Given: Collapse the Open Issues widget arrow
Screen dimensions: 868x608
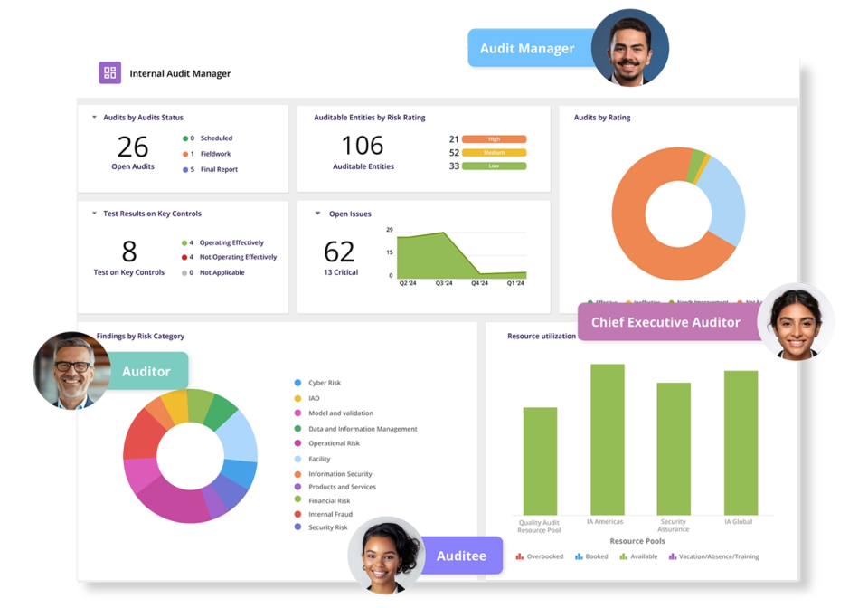Looking at the screenshot, I should (317, 214).
